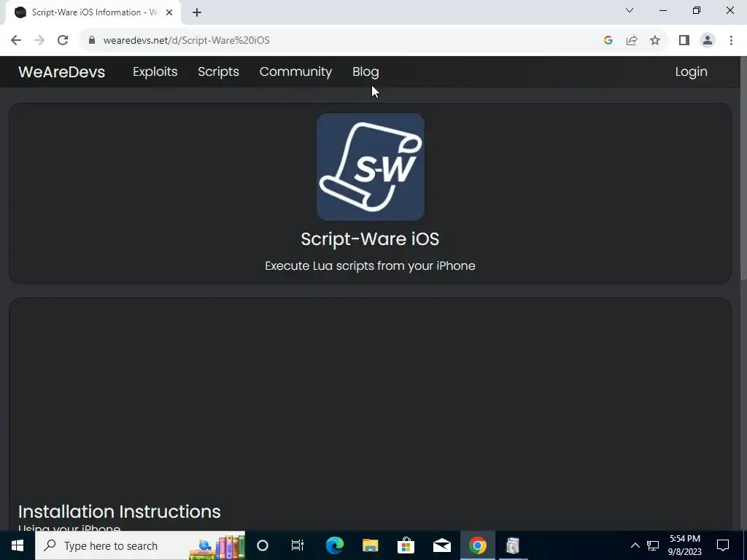
Task: Expand the tab search chevron
Action: pos(630,10)
